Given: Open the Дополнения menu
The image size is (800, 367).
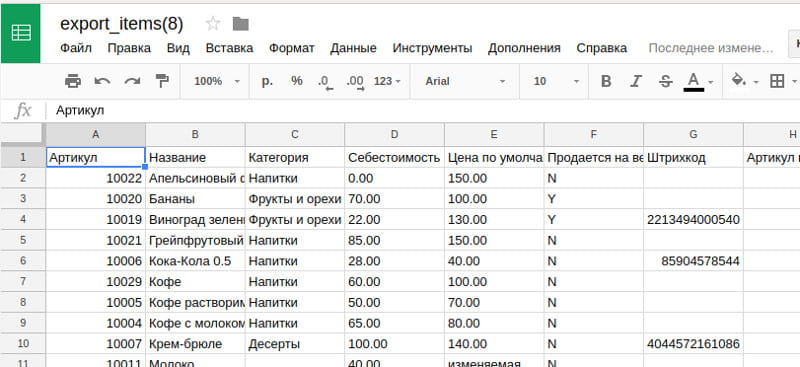Looking at the screenshot, I should [x=524, y=48].
